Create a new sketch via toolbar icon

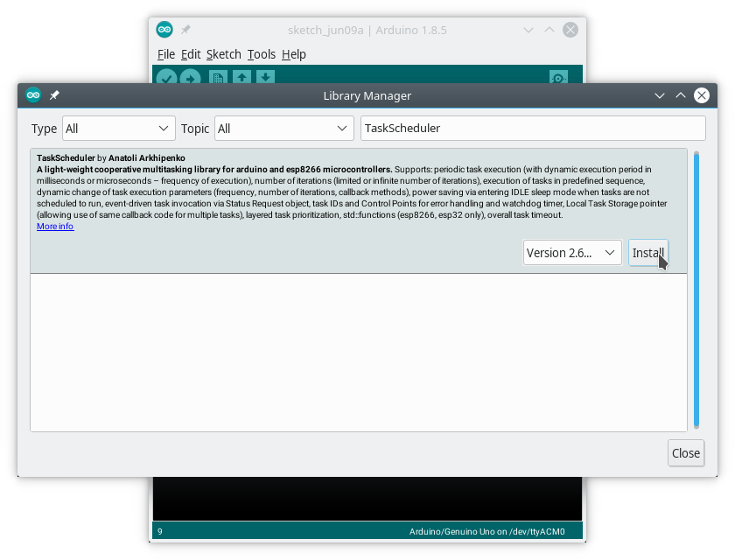pos(216,79)
